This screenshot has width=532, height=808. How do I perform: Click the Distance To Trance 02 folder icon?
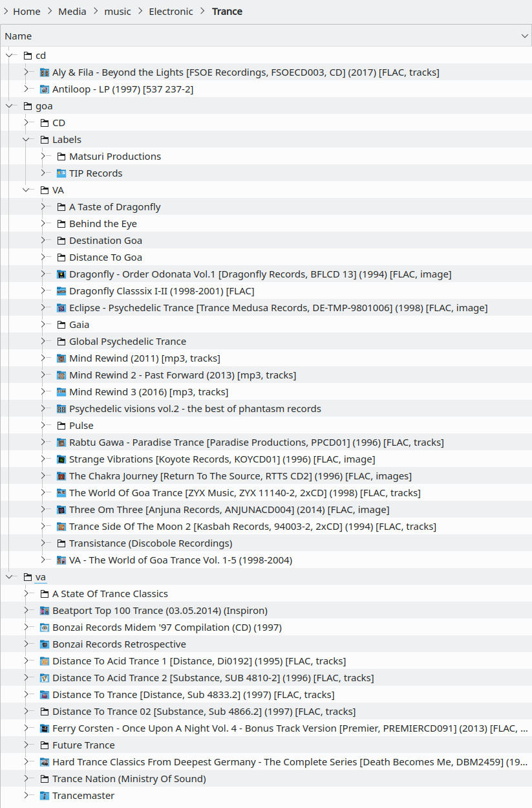pos(45,712)
